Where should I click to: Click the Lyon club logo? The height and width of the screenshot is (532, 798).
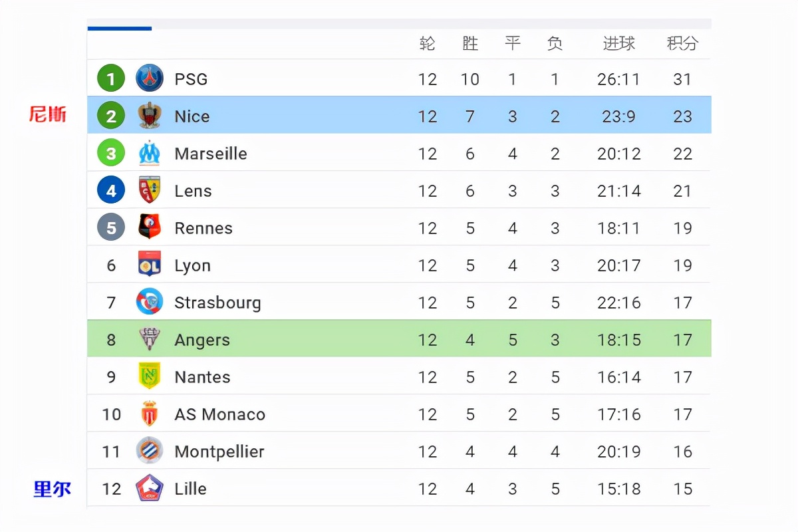coord(150,265)
